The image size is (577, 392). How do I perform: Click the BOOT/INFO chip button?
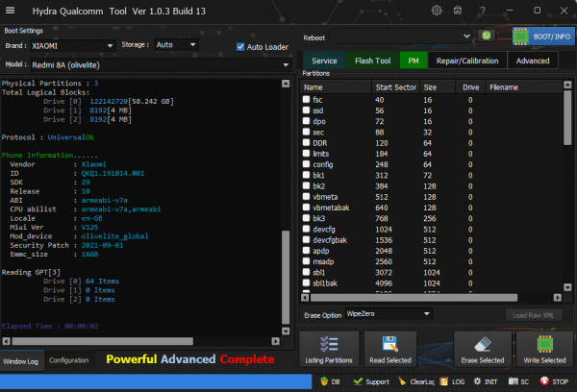[543, 37]
